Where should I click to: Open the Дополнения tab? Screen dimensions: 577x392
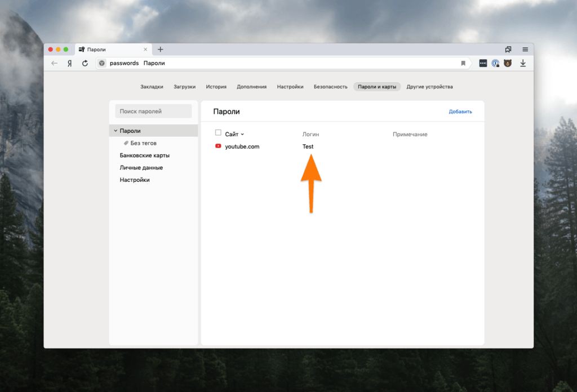[252, 87]
